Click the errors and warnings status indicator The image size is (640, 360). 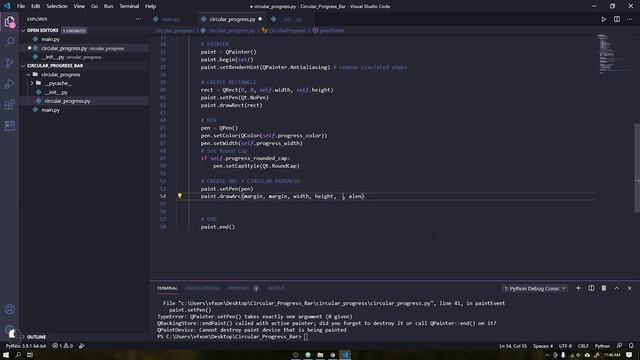(62, 346)
